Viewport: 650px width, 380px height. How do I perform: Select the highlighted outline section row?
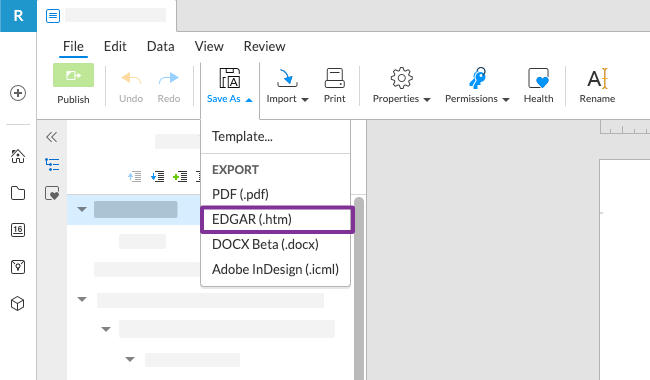133,210
